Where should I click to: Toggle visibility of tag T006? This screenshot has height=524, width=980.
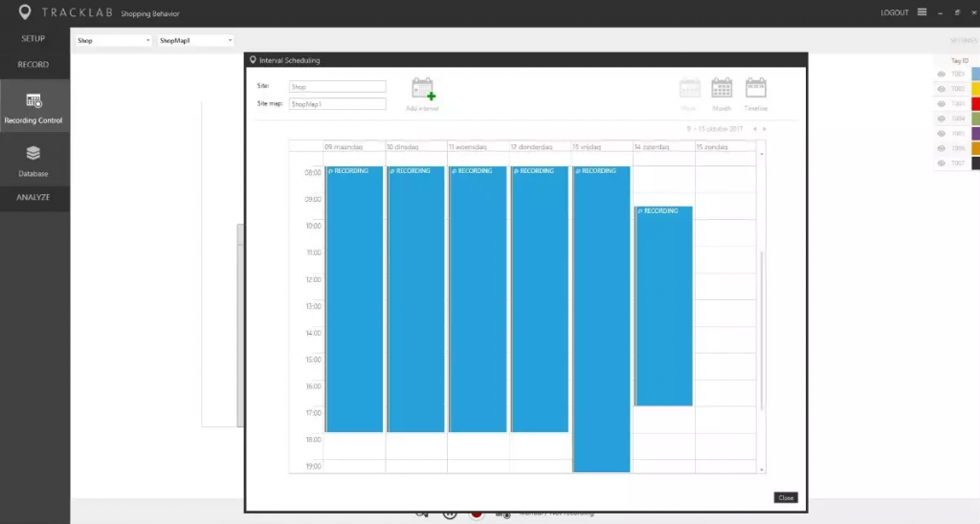(x=942, y=148)
